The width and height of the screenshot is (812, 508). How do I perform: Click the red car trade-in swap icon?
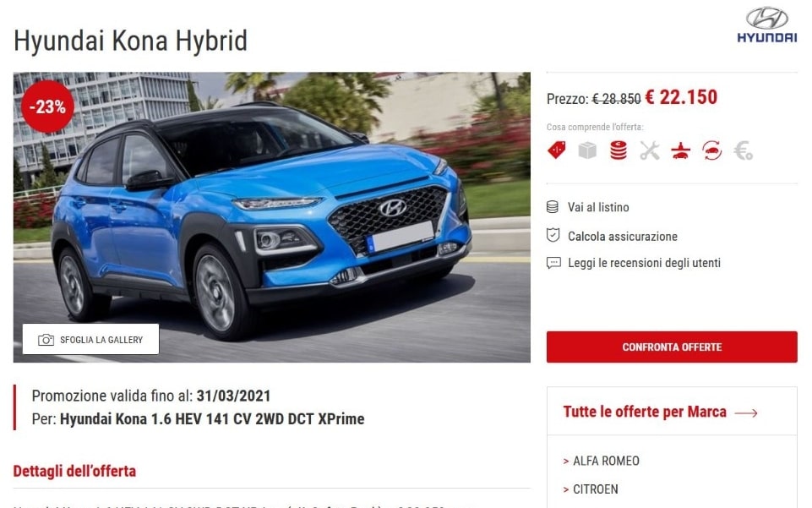pos(712,150)
